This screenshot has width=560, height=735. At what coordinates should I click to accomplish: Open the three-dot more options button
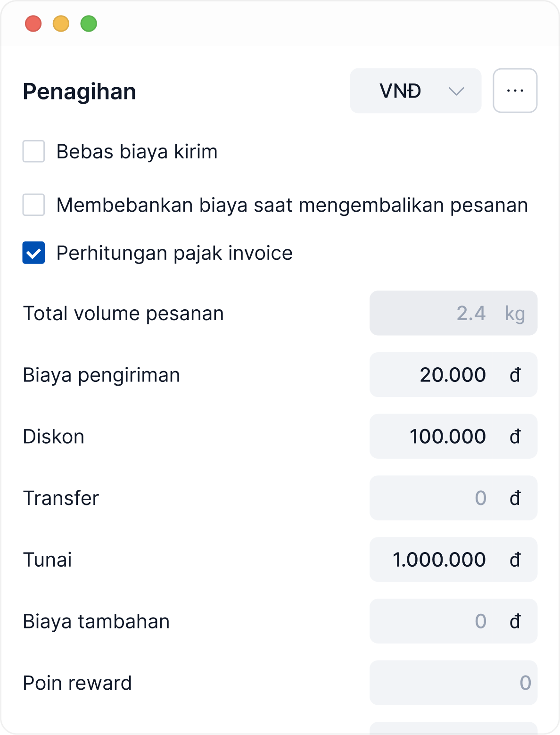515,91
